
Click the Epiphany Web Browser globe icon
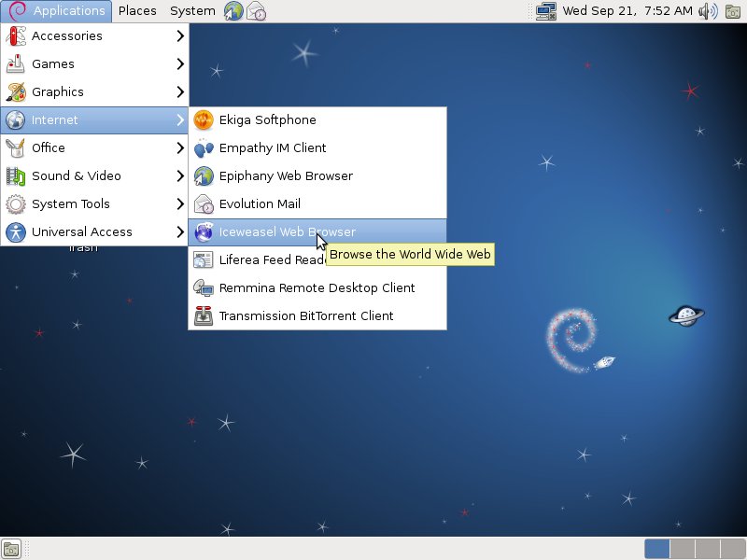click(x=204, y=176)
